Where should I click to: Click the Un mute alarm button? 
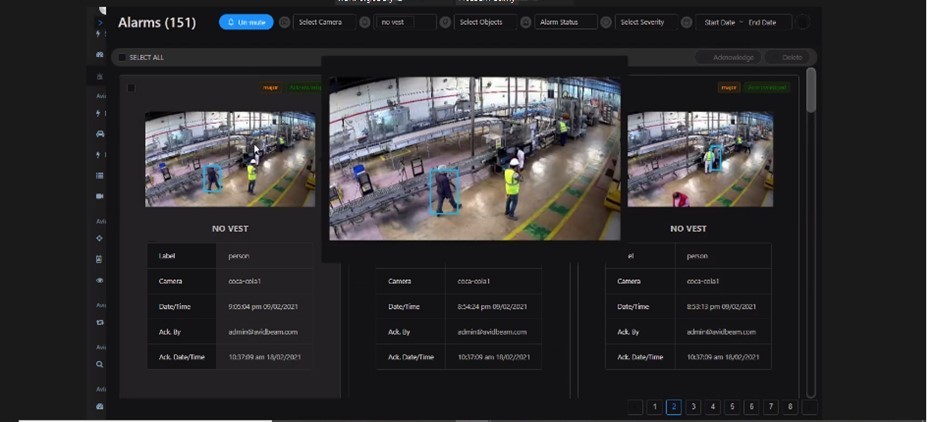click(x=246, y=22)
